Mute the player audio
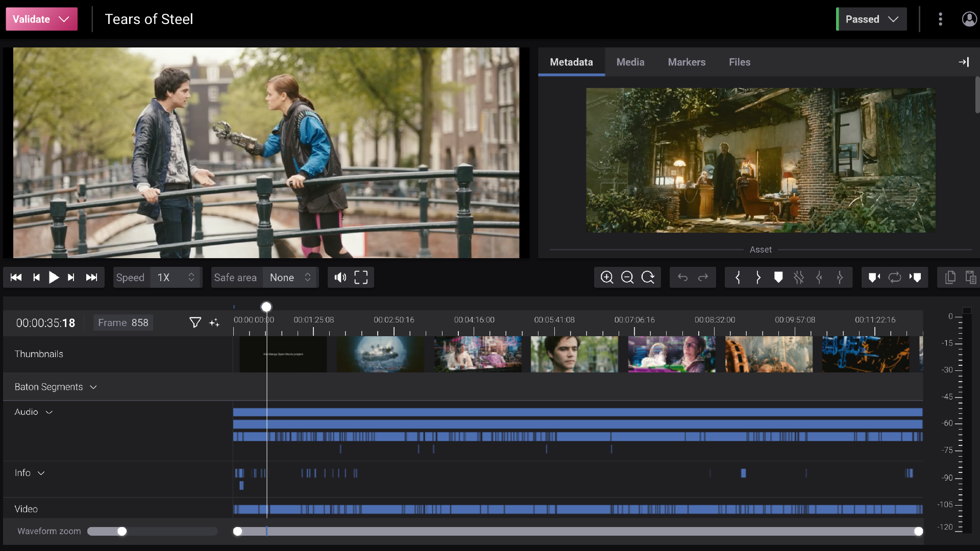Screen dimensions: 980x551 [x=340, y=278]
